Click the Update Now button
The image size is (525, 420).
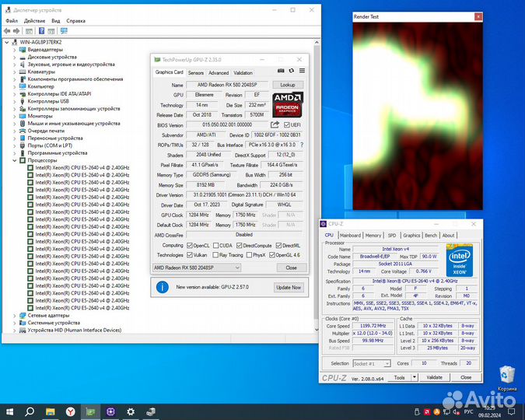288,287
